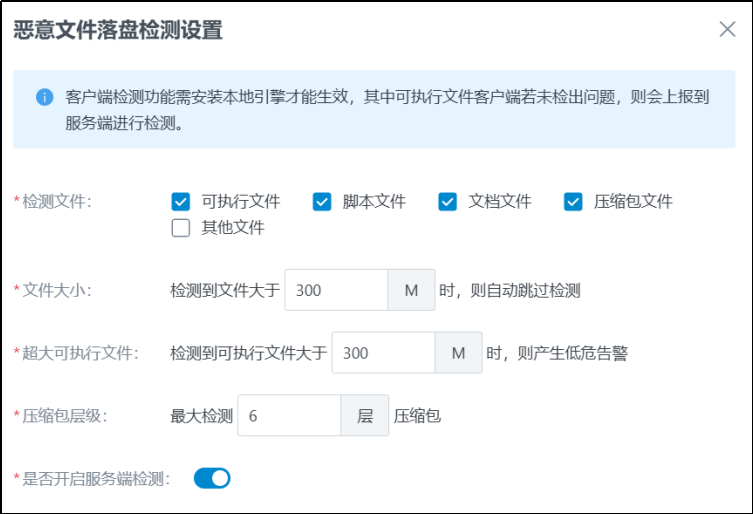Click the 可执行文件 checkbox label text

[241, 201]
